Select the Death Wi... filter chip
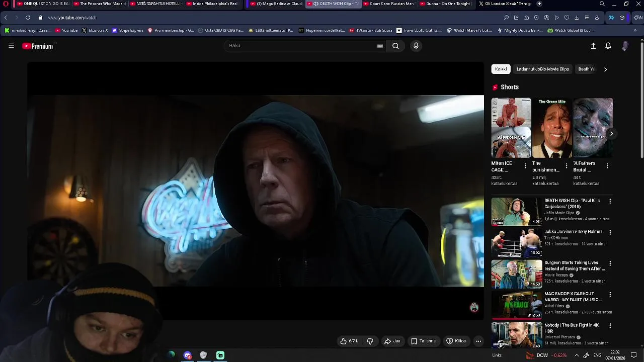644x362 pixels. (586, 69)
